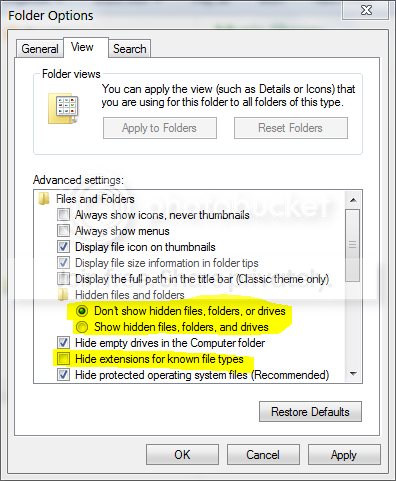Close the Folder Options dialog
This screenshot has height=481, width=396.
coord(366,10)
